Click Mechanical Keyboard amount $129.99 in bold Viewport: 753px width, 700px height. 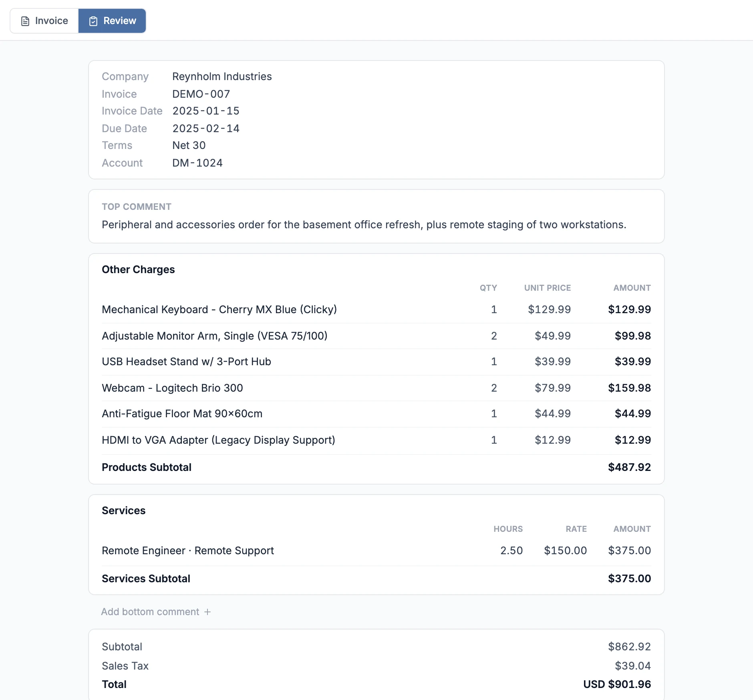click(629, 310)
